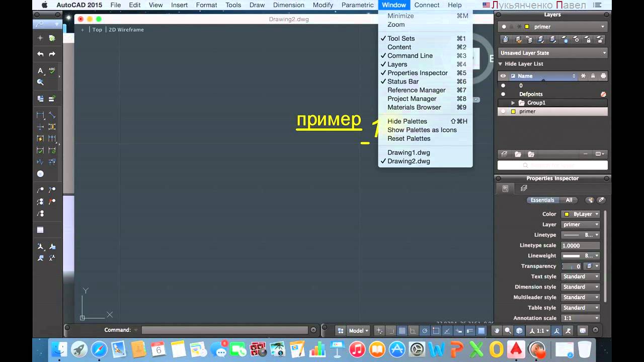Click the Zoom magnifier in status bar
Image resolution: width=644 pixels, height=362 pixels.
tap(508, 330)
